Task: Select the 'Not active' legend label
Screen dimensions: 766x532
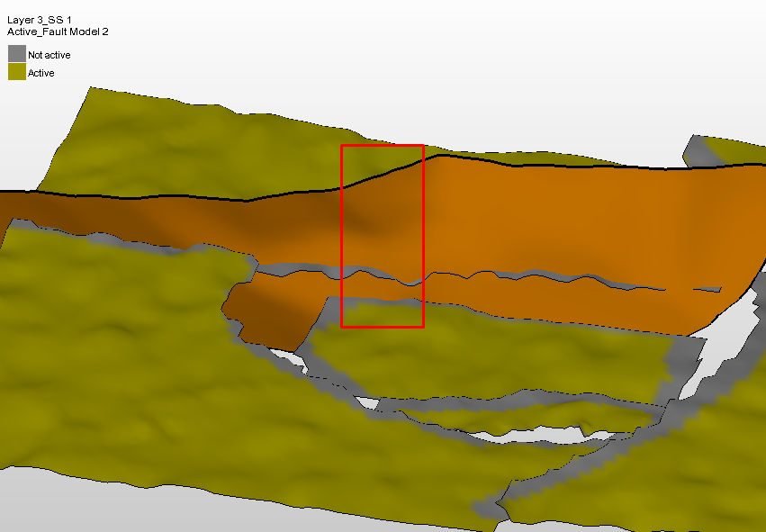Action: [49, 55]
